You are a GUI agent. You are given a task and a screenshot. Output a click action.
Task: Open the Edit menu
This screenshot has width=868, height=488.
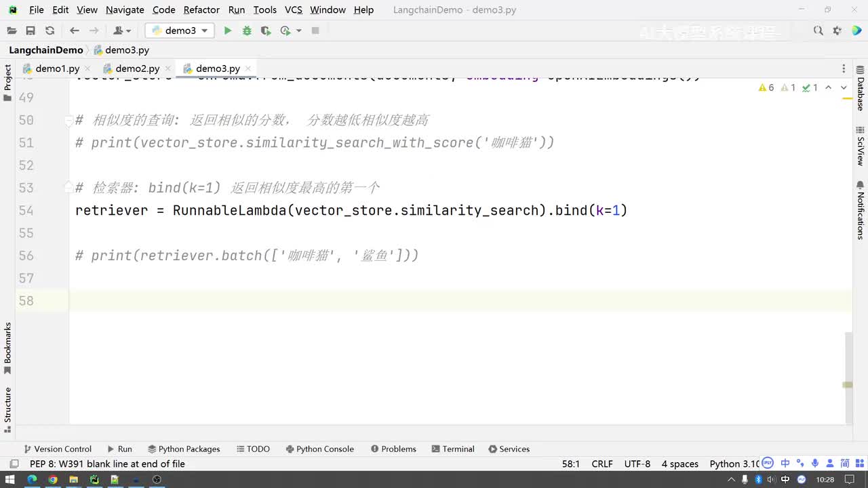[x=60, y=9]
